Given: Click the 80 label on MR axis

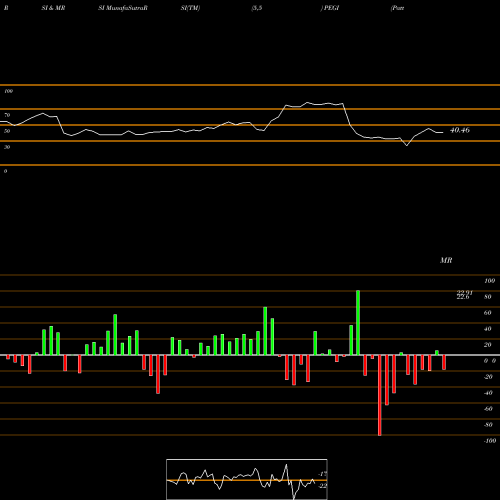Looking at the screenshot, I should (x=488, y=297).
